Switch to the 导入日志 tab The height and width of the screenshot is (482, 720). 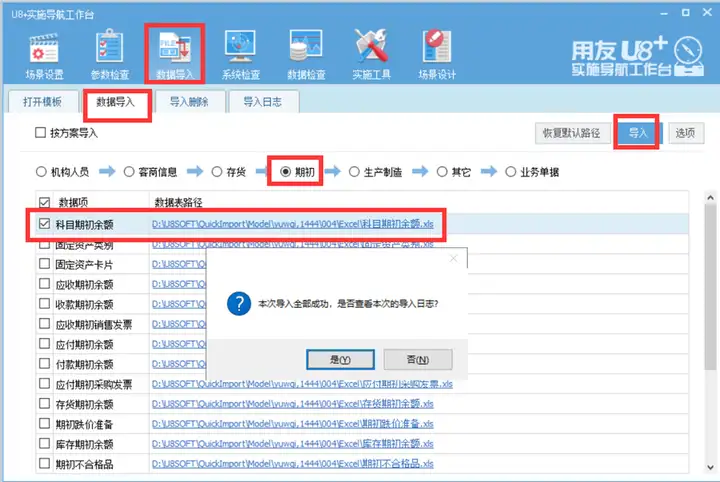point(263,101)
